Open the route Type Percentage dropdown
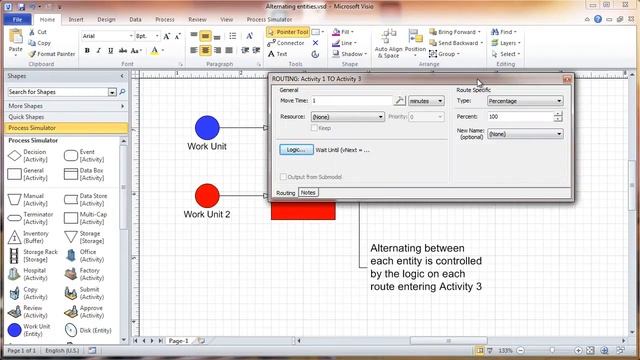The height and width of the screenshot is (360, 640). (x=525, y=101)
